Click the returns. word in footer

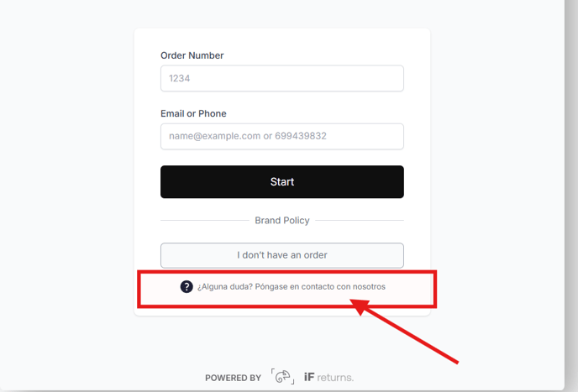(x=335, y=378)
